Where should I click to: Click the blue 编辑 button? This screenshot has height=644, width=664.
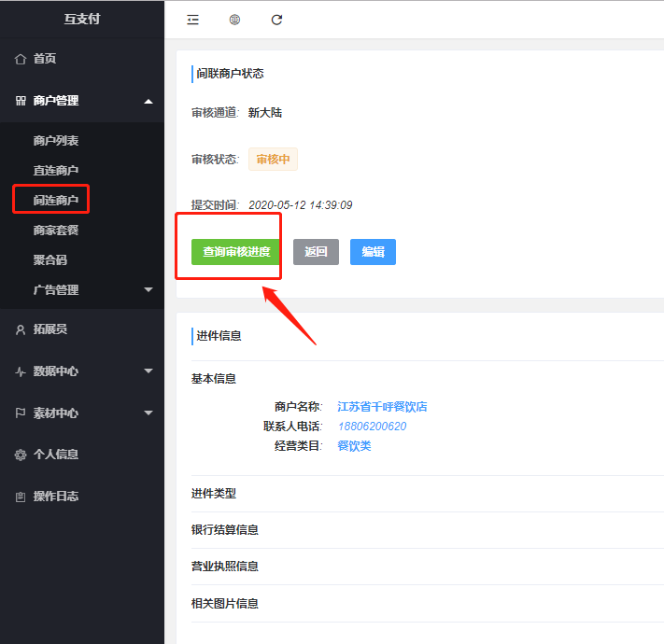click(x=373, y=252)
